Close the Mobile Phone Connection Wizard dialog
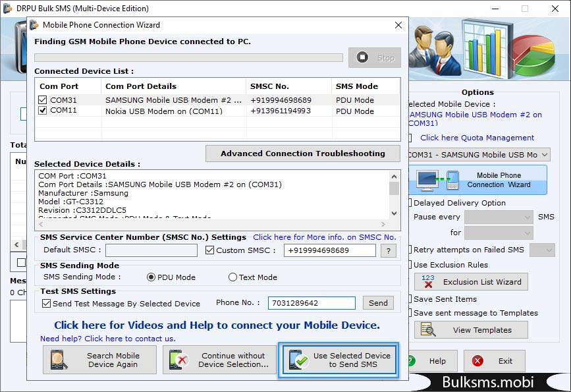Image resolution: width=571 pixels, height=392 pixels. point(398,25)
